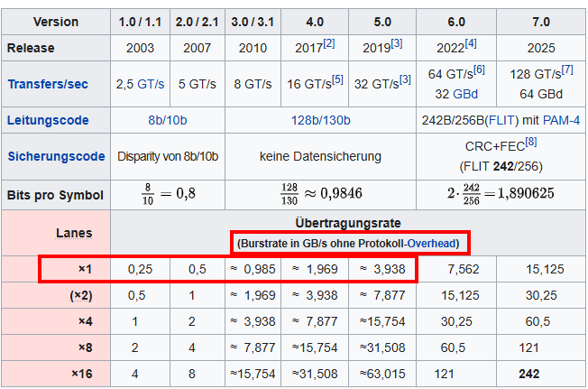The height and width of the screenshot is (389, 588).
Task: Follow the GT/s link beside 2,5
Action: [x=151, y=84]
